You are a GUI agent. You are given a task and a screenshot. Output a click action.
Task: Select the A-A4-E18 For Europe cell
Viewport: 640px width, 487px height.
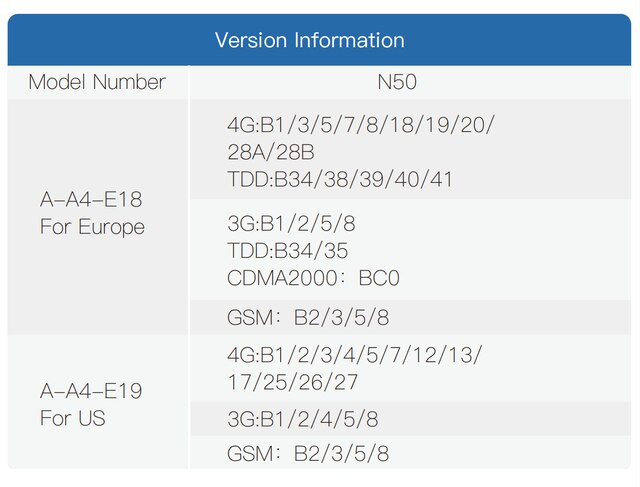[x=98, y=216]
